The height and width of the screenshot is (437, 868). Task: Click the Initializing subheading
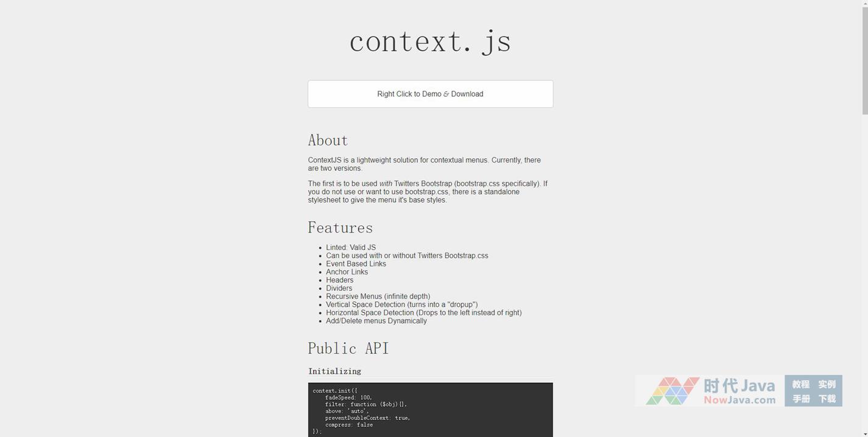pyautogui.click(x=334, y=371)
